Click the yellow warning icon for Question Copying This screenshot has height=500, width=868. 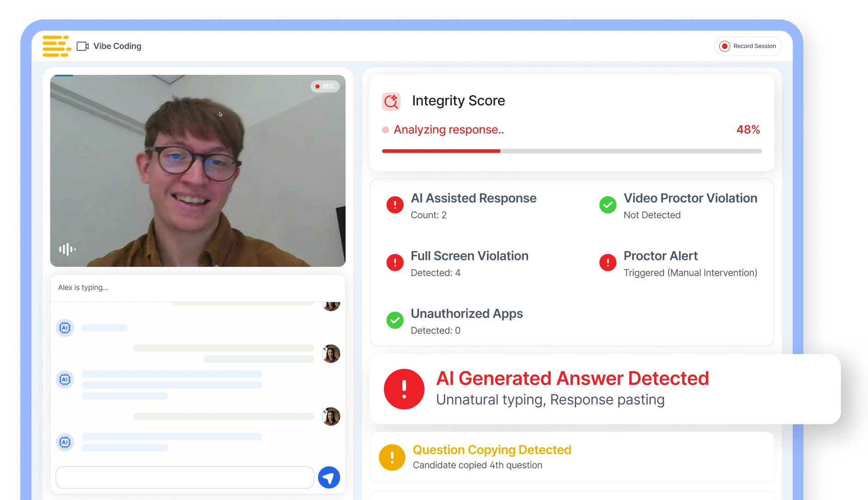[392, 458]
